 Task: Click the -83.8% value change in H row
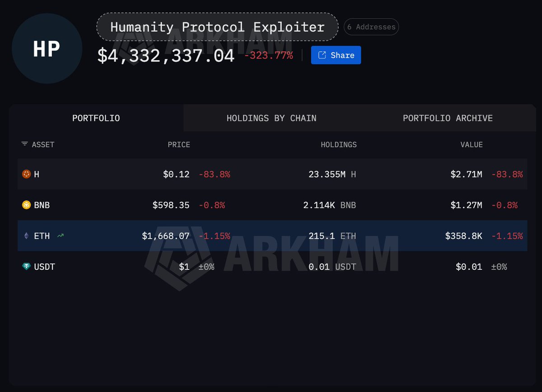point(507,174)
